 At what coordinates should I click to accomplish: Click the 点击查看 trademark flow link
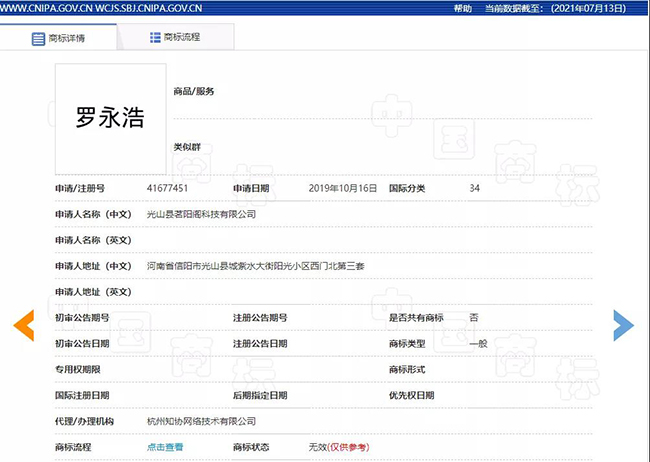pyautogui.click(x=164, y=447)
